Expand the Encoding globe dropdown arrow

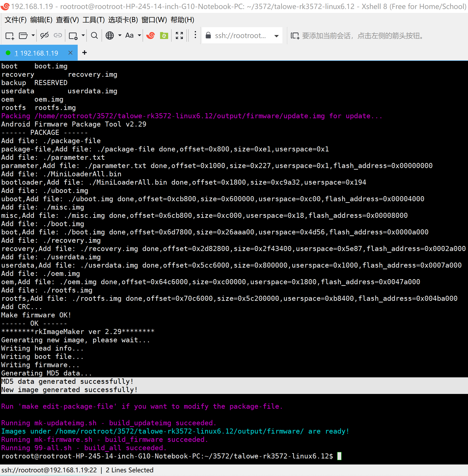pos(120,36)
